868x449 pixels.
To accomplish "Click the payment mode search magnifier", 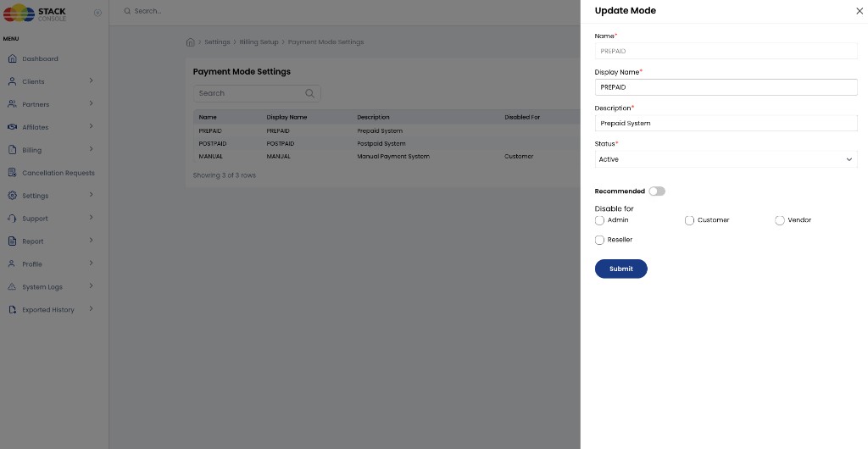I will (x=310, y=93).
